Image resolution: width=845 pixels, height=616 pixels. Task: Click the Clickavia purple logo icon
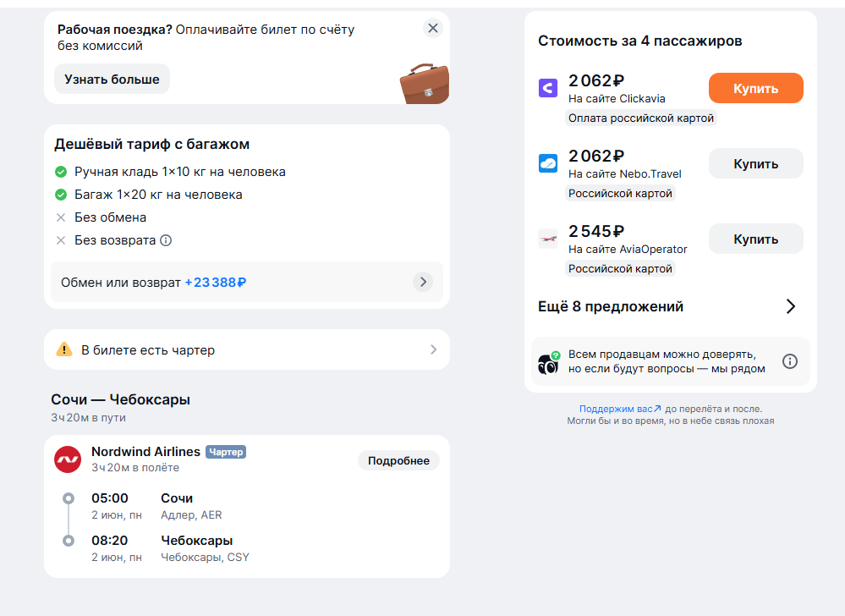click(x=548, y=87)
